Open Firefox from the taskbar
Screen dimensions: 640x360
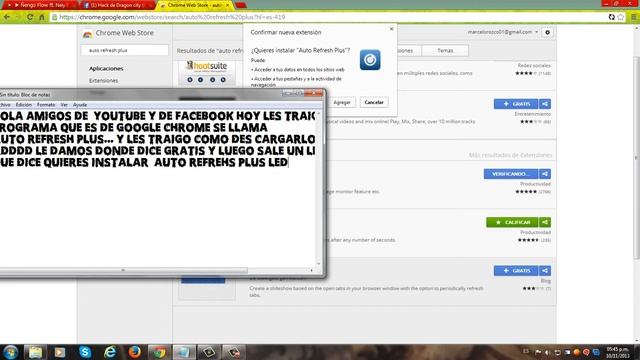[x=134, y=352]
